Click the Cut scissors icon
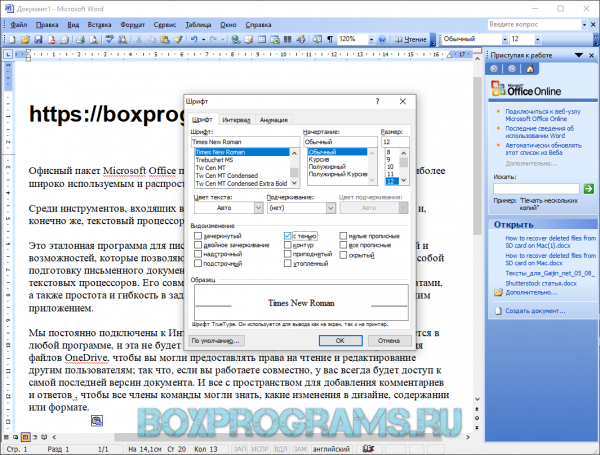Image resolution: width=600 pixels, height=455 pixels. (139, 39)
